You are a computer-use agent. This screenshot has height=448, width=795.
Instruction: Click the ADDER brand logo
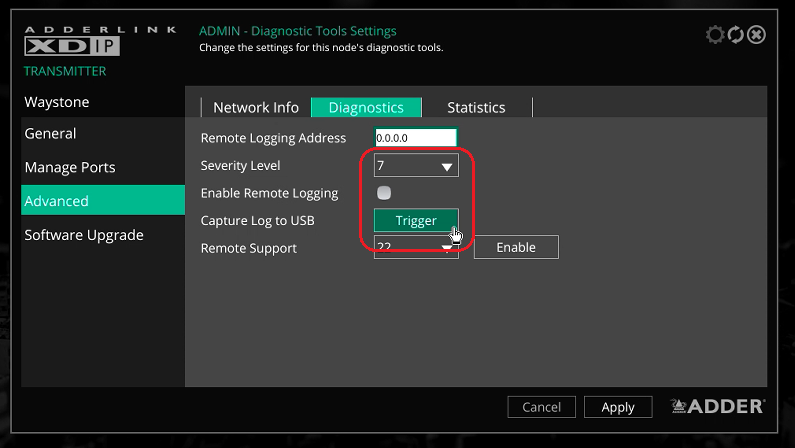[x=717, y=406]
